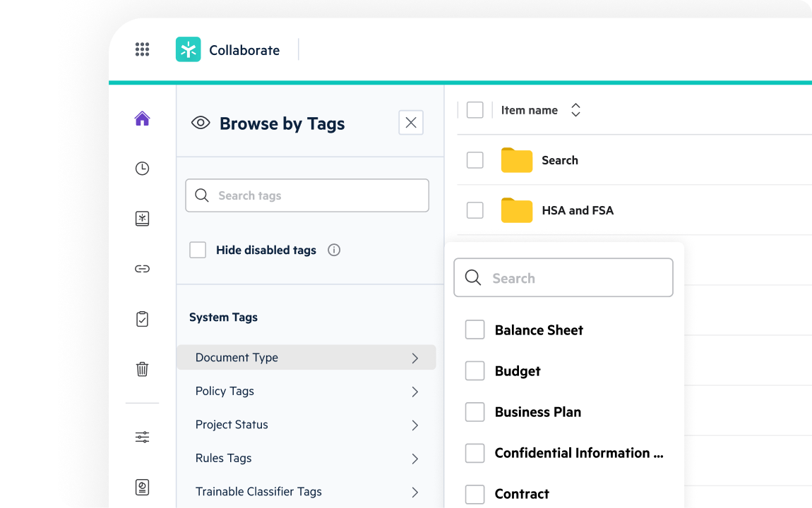Click the Item name column header
Screen dimensions: 812x508
click(530, 110)
